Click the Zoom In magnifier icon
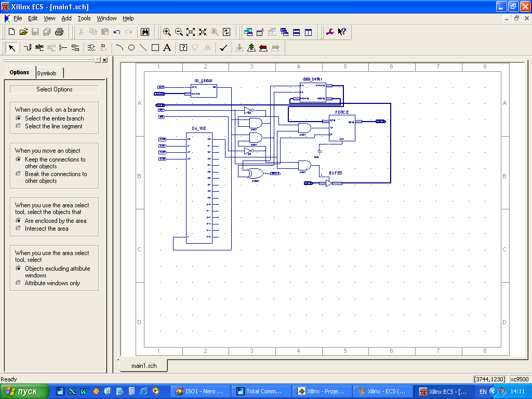Image resolution: width=532 pixels, height=399 pixels. click(167, 32)
